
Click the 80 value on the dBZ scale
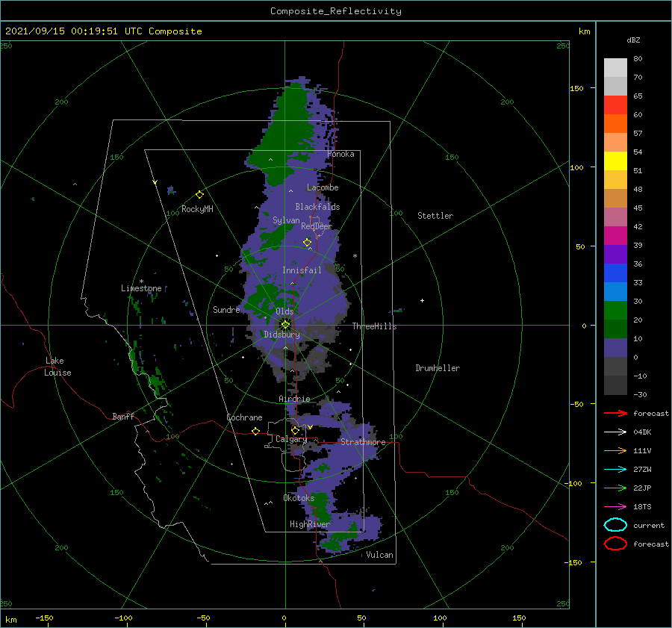(638, 59)
